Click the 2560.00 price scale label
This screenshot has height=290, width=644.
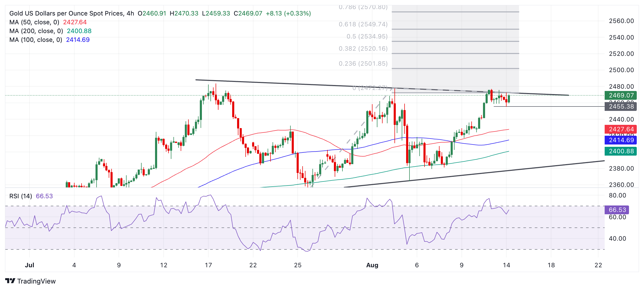coord(621,21)
